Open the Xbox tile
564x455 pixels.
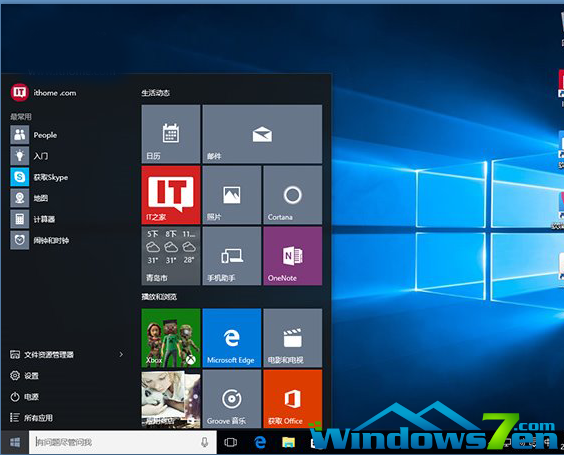pos(171,338)
